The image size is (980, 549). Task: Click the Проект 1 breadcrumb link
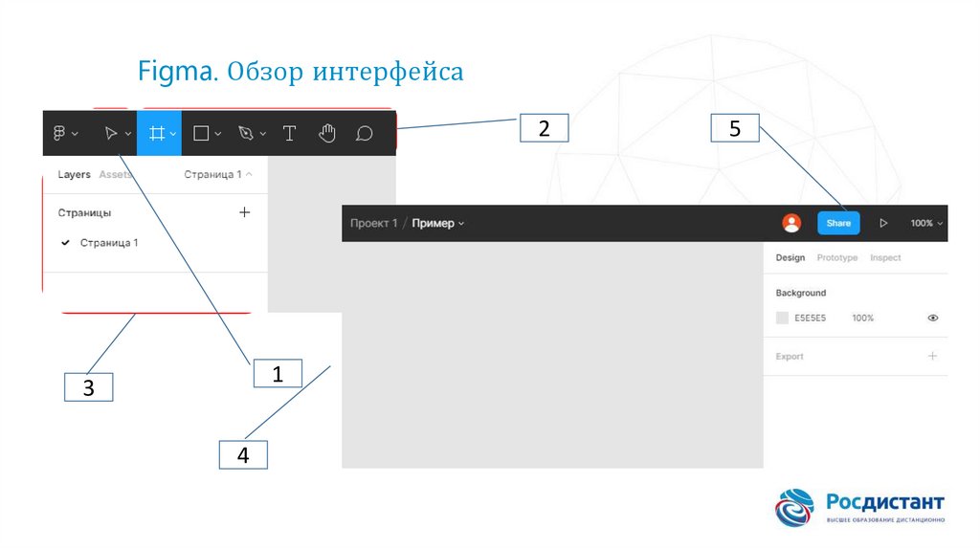tap(374, 223)
